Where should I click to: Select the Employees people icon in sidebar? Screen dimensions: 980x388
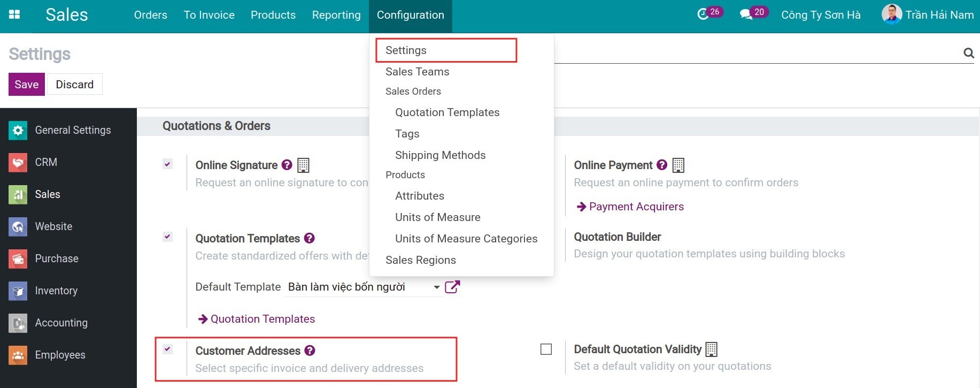tap(18, 355)
